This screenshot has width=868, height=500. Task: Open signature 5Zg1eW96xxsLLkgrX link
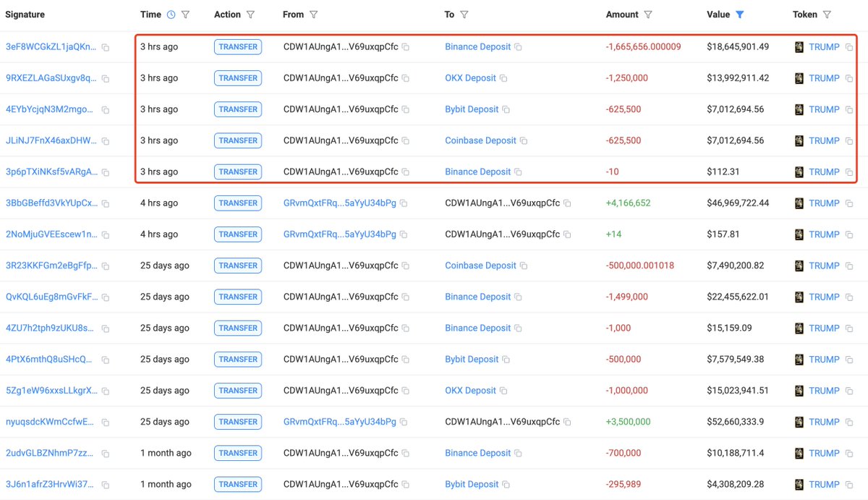point(51,391)
